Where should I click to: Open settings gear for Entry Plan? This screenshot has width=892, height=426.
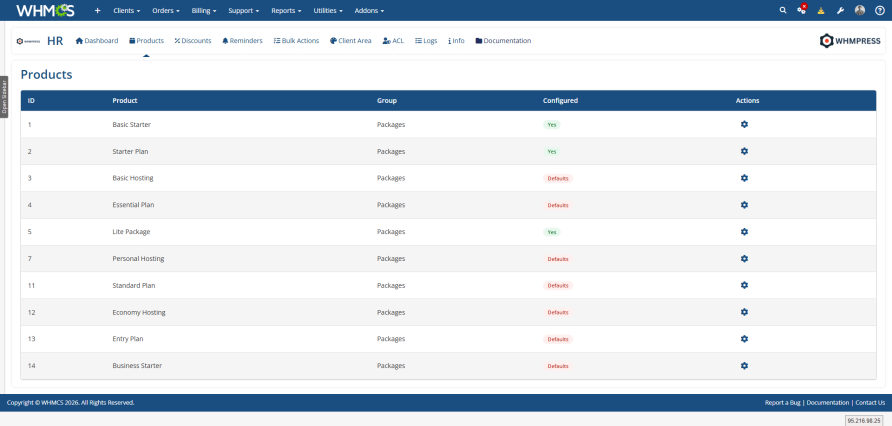[744, 339]
